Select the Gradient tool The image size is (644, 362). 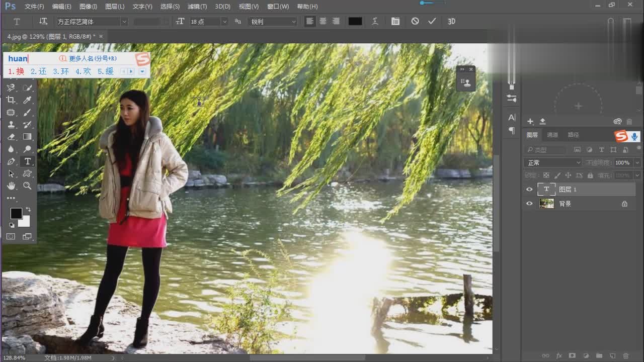27,137
